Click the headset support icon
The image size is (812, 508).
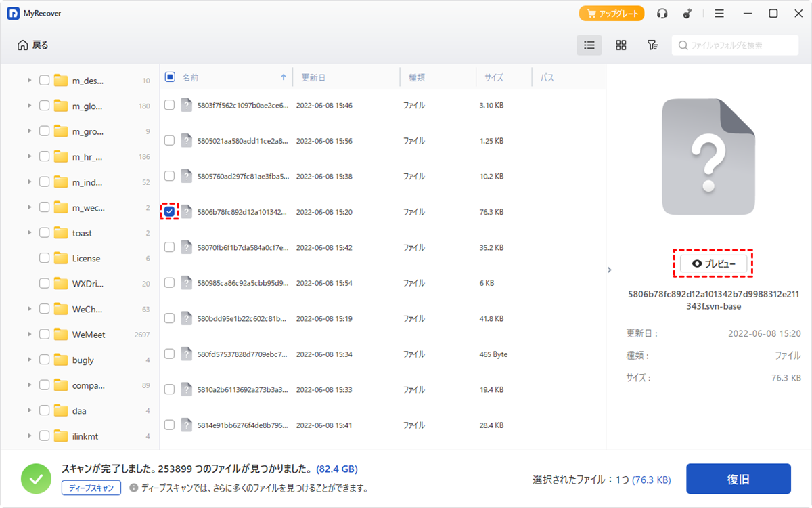click(662, 14)
